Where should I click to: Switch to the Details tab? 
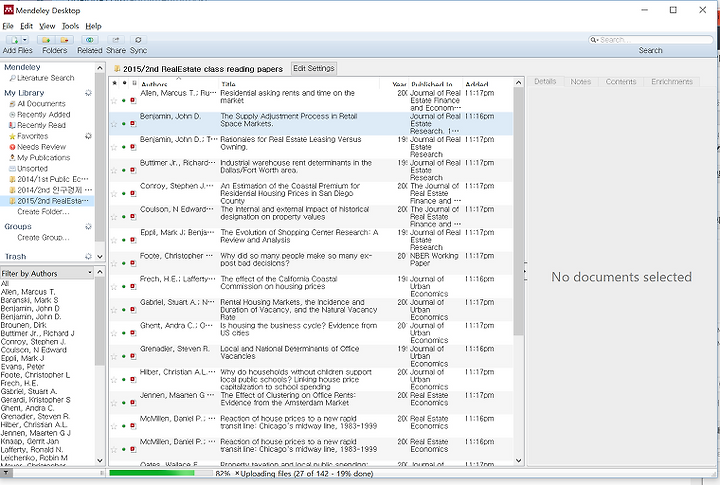545,82
